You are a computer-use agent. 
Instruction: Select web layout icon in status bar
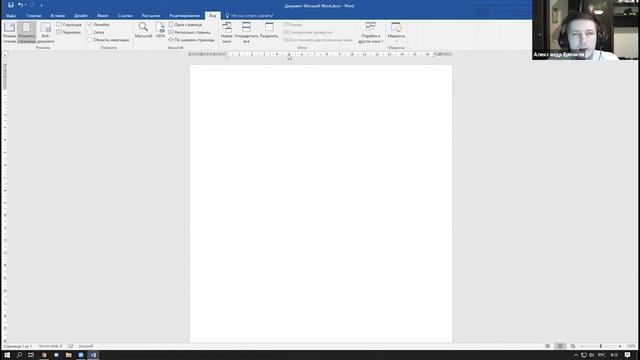[573, 346]
